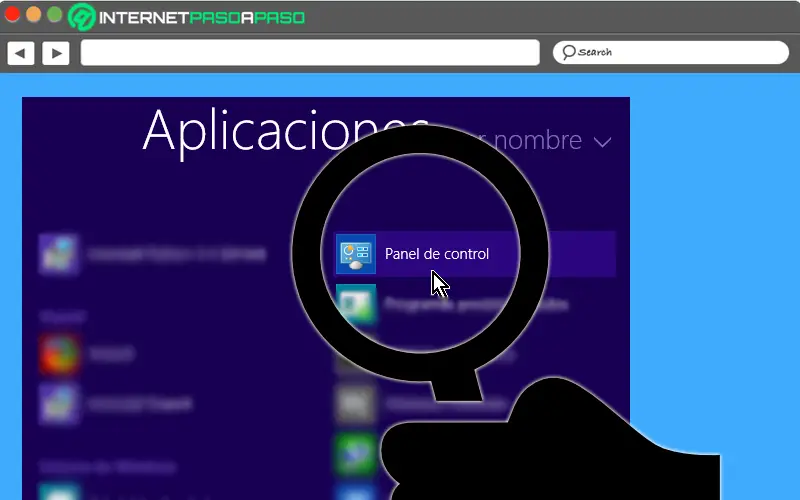Select the 'Panel de control' label
800x500 pixels.
tap(437, 254)
